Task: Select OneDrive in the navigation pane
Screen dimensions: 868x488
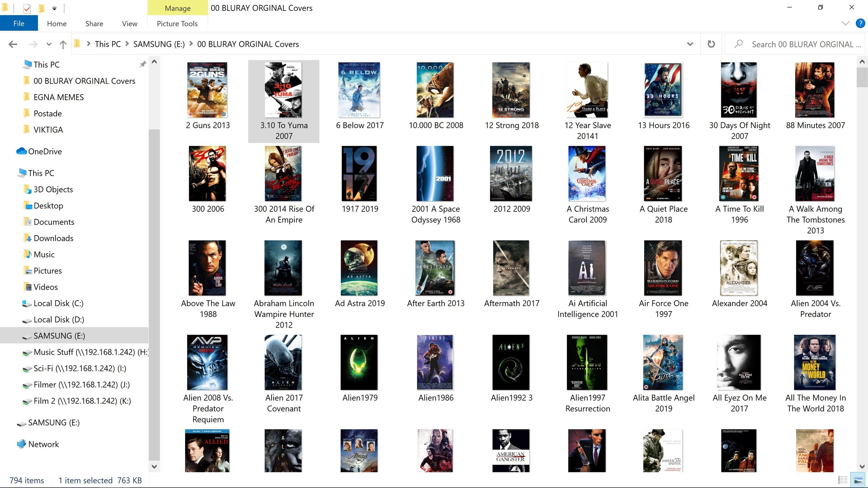Action: tap(45, 151)
